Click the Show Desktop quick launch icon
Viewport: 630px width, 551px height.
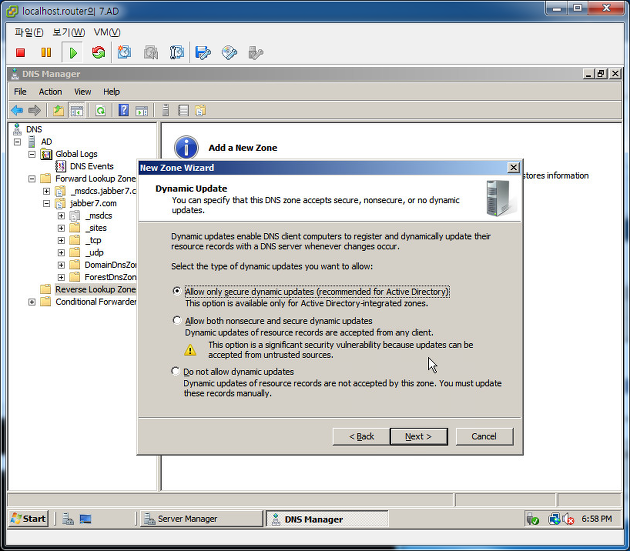(x=85, y=519)
